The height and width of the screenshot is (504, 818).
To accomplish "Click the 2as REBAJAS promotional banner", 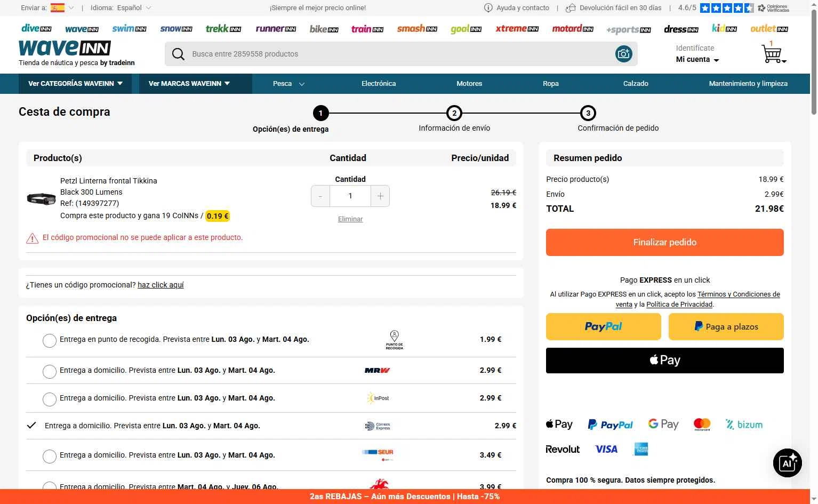I will point(405,497).
